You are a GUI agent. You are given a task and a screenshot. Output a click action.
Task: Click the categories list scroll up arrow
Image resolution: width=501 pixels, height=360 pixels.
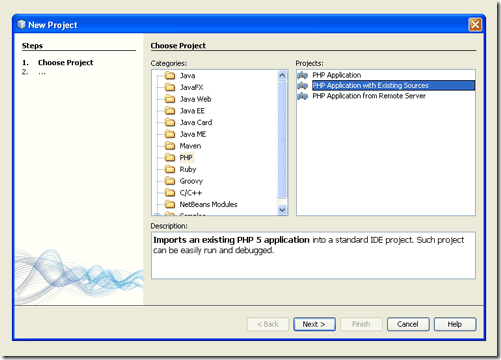click(282, 75)
